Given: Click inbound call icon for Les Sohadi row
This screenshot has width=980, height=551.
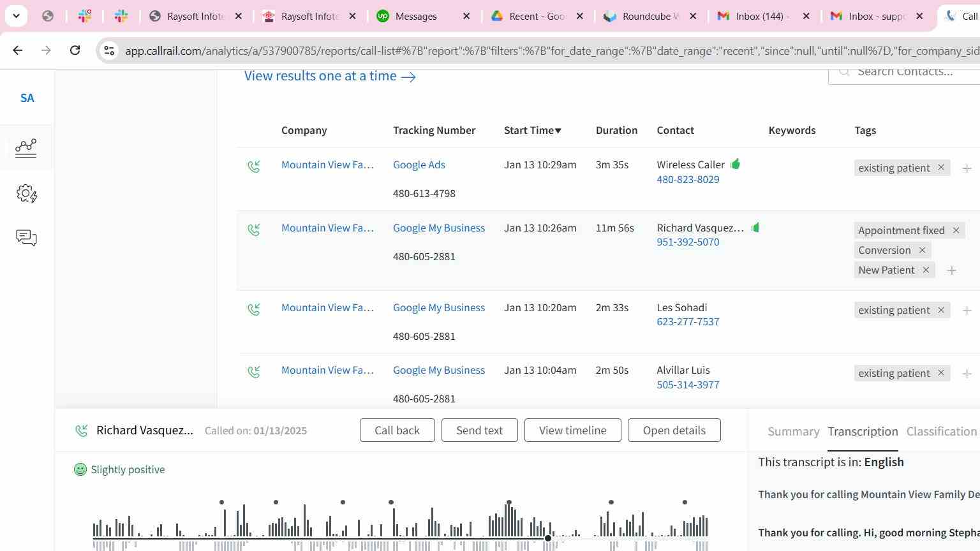Looking at the screenshot, I should (x=254, y=309).
